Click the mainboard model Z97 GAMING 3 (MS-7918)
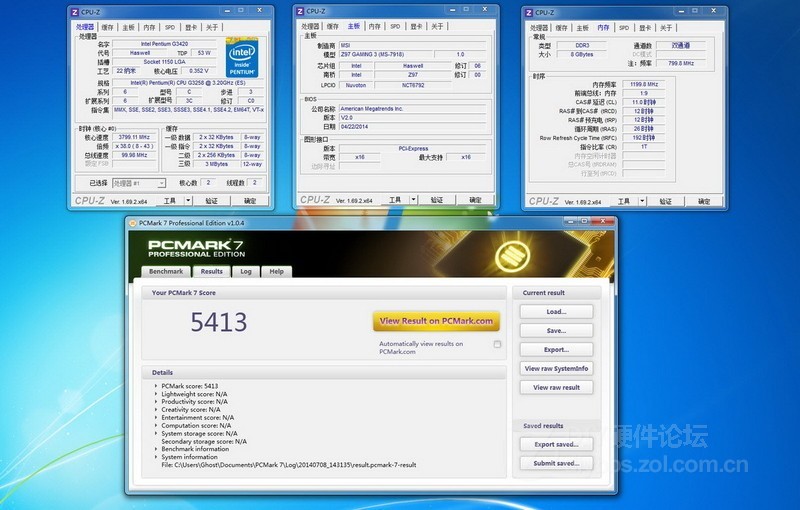 [386, 54]
